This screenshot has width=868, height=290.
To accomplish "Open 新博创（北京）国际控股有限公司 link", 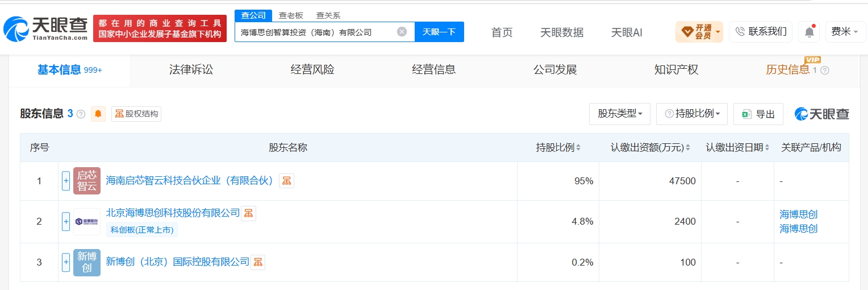I will [x=177, y=262].
